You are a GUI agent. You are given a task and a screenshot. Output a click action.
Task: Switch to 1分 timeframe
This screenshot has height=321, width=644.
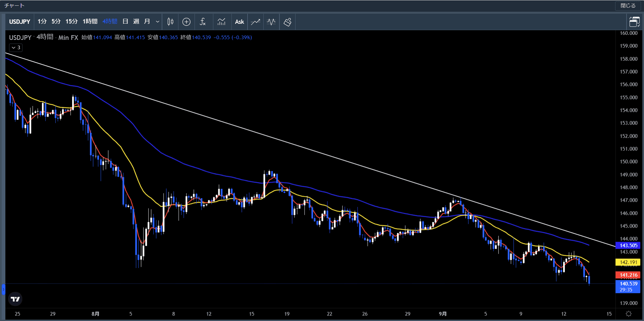click(42, 21)
